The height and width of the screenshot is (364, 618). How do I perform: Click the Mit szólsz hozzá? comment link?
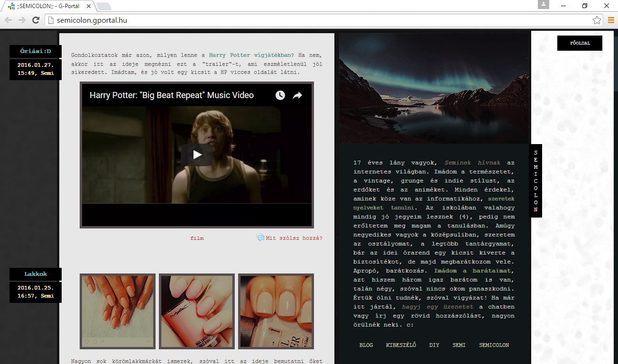[294, 238]
